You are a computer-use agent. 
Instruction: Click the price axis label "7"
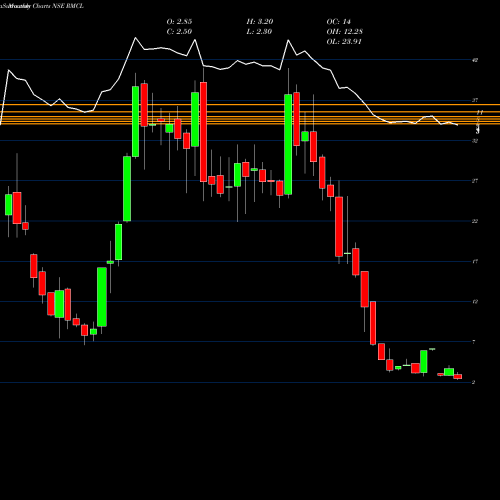(x=474, y=342)
